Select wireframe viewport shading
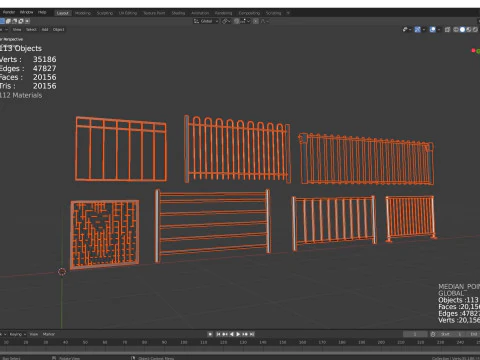 pyautogui.click(x=456, y=30)
